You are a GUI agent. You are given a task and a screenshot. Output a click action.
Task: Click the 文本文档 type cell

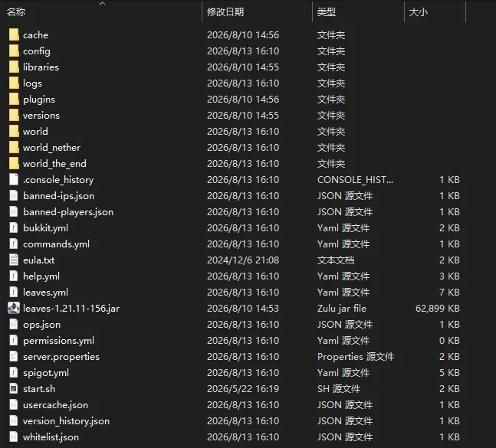tap(336, 260)
